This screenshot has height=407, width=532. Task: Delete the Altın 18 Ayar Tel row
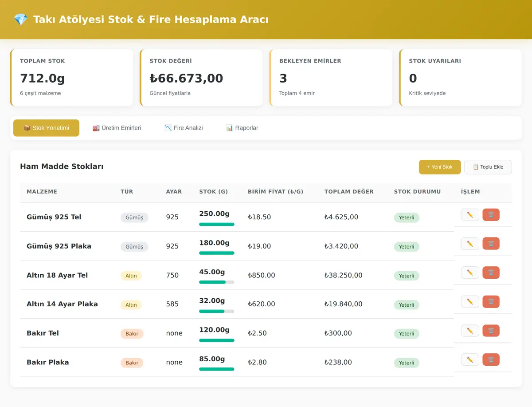click(x=491, y=273)
